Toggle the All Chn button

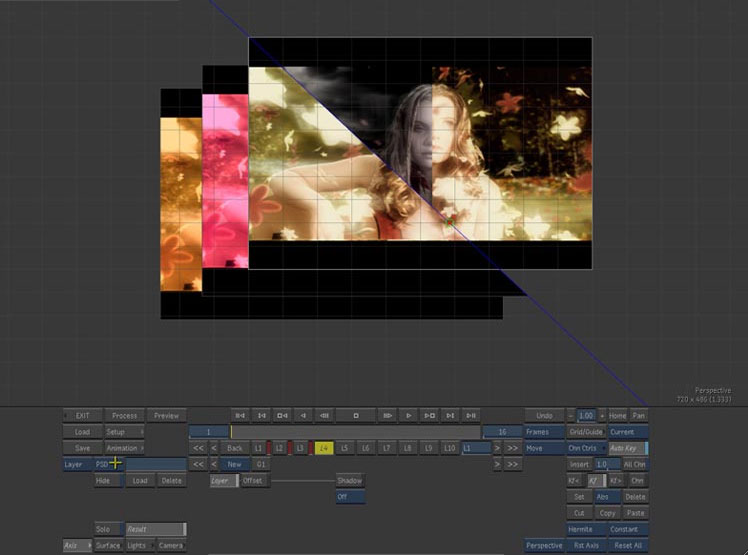634,464
